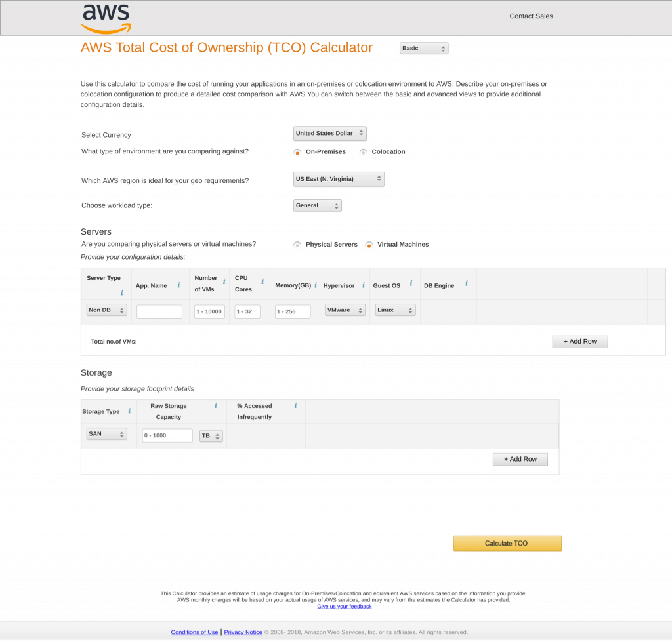
Task: Open info icon for Server Type
Action: [121, 293]
